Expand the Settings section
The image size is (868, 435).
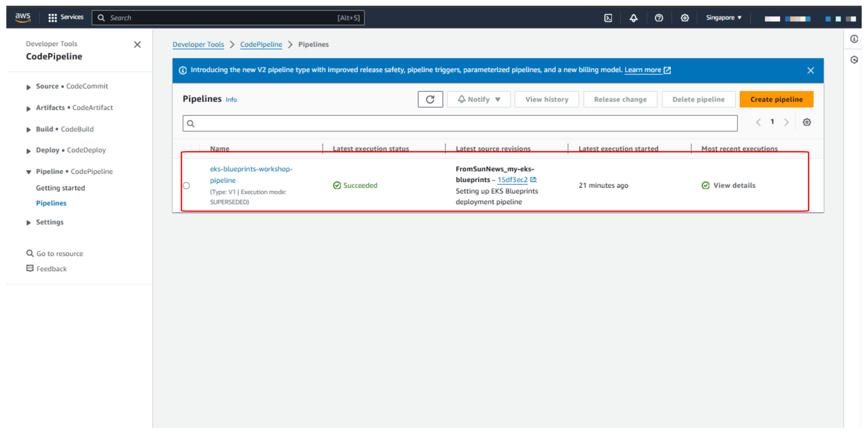[x=29, y=223]
